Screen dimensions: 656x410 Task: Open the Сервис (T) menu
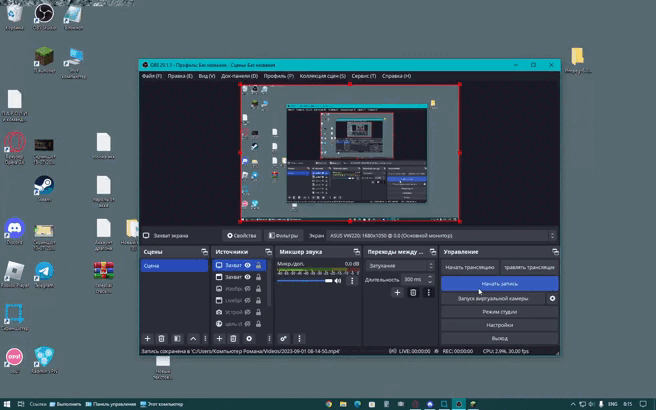364,76
